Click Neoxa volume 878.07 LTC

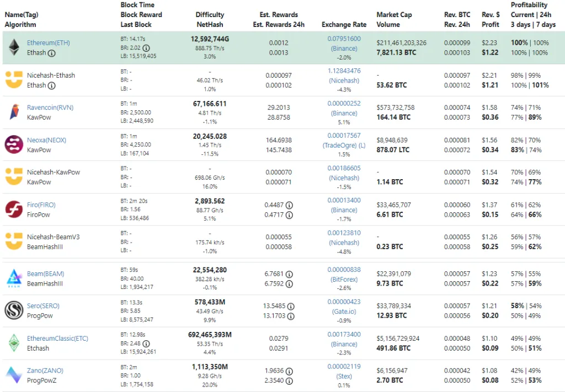393,150
